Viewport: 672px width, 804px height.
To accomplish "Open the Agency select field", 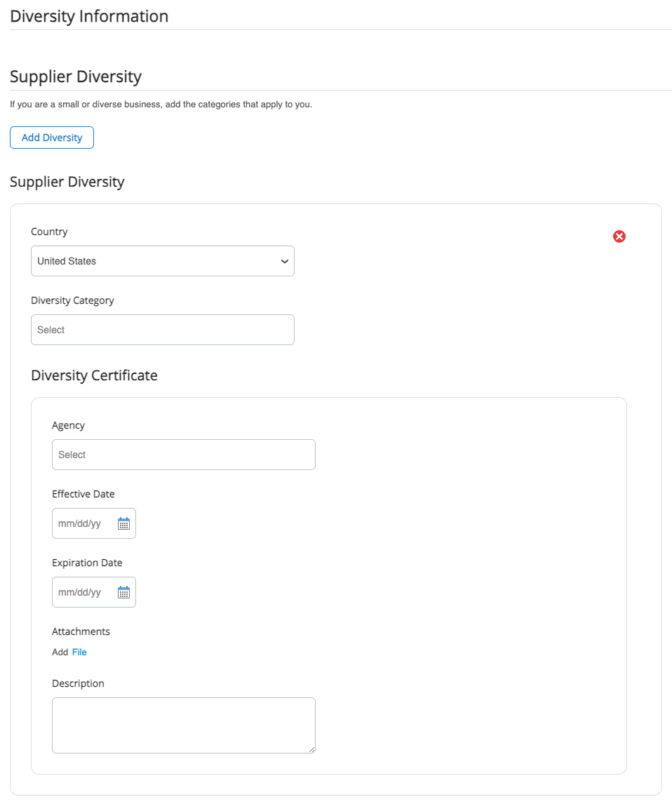I will point(183,455).
